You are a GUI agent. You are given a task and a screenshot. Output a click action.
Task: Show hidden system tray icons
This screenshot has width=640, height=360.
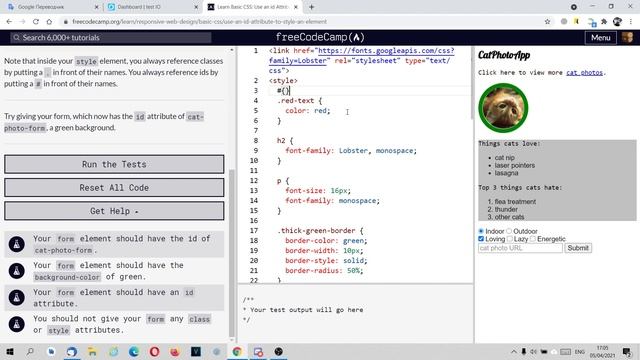coord(513,351)
